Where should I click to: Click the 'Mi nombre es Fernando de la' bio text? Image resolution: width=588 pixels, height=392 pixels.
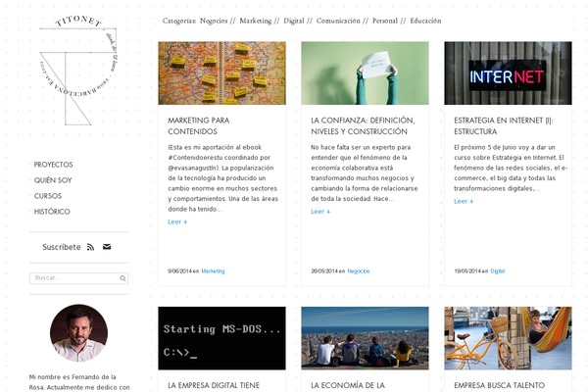73,377
